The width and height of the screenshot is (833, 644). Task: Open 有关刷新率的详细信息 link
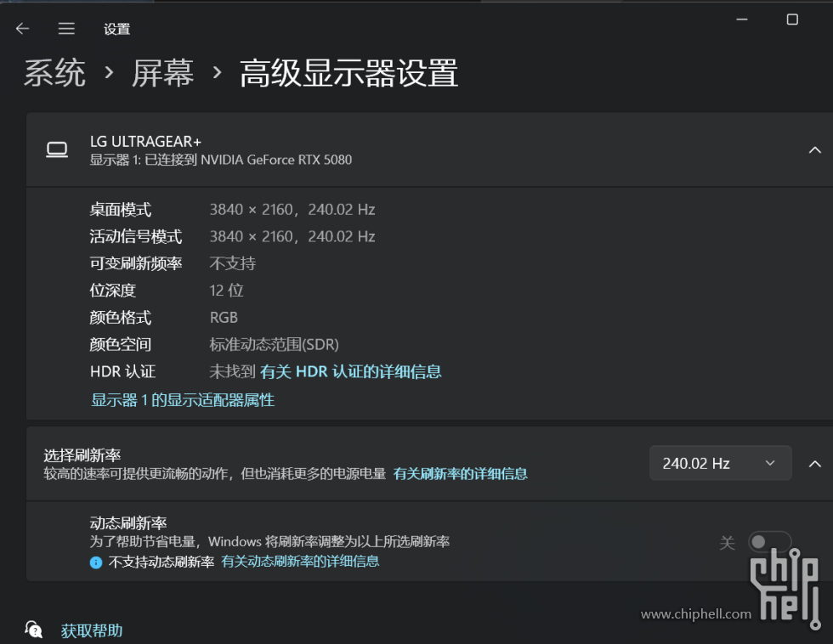click(461, 473)
